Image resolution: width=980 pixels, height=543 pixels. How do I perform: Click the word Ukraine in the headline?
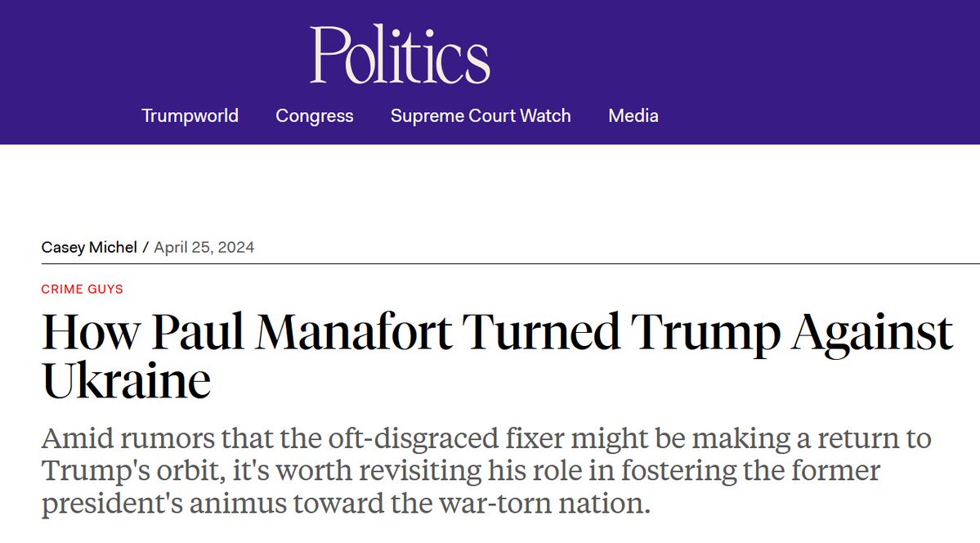click(126, 381)
